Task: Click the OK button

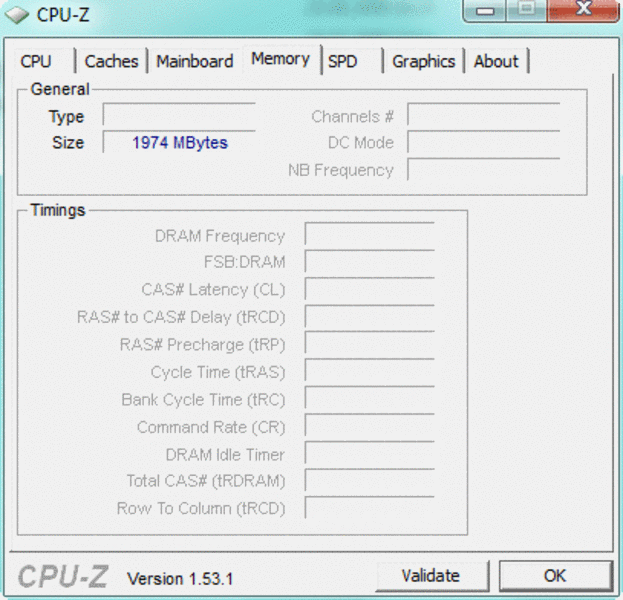Action: point(555,576)
